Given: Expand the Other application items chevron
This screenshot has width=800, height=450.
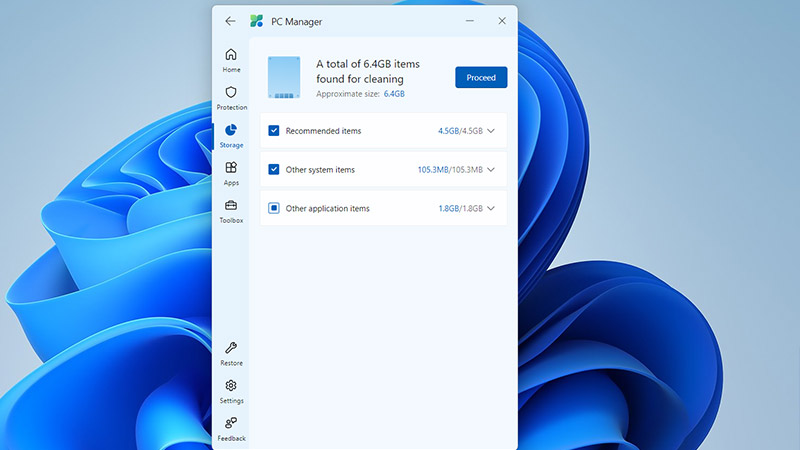Looking at the screenshot, I should (491, 209).
